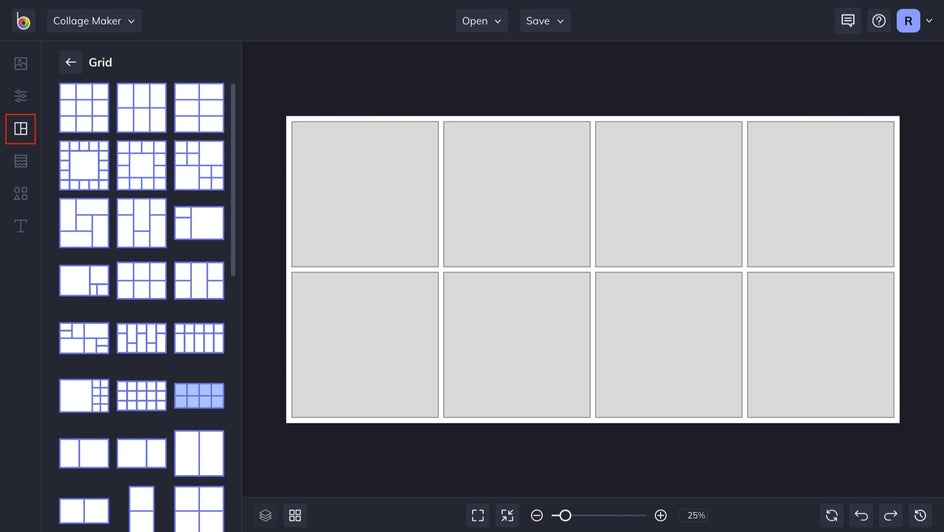Go back from Grid with arrow
The image size is (944, 532).
pos(70,62)
